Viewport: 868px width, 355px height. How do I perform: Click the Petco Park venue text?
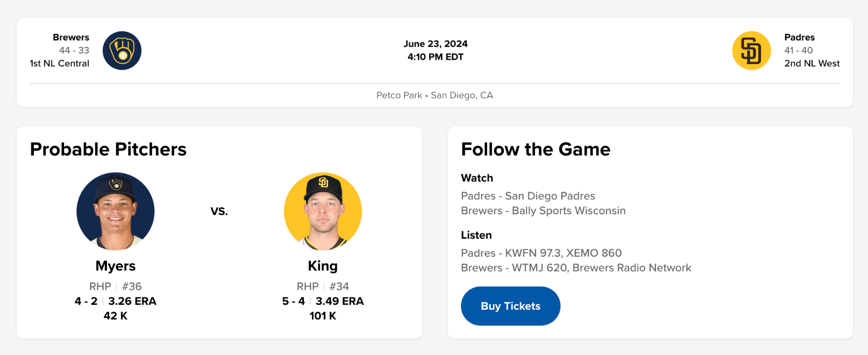399,95
